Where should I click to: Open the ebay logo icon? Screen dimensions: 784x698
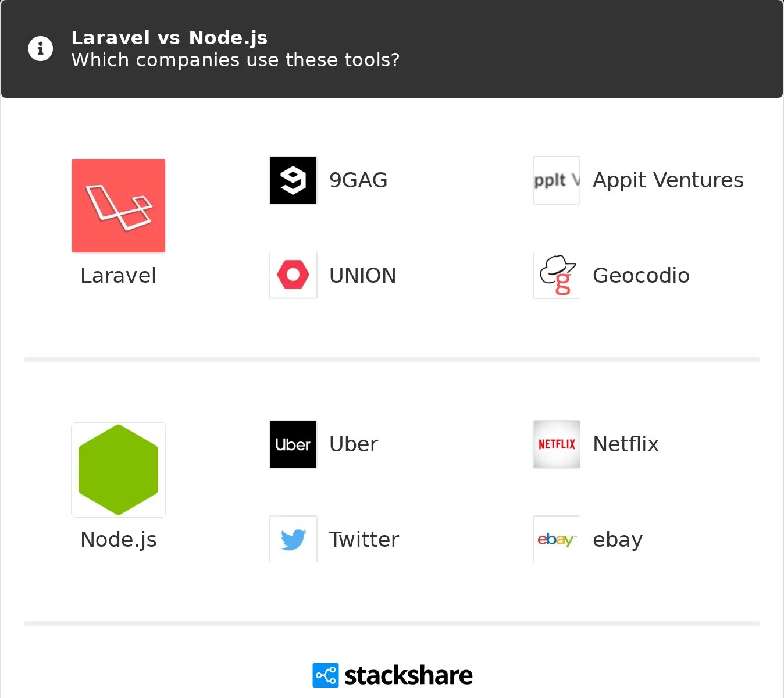coord(557,539)
